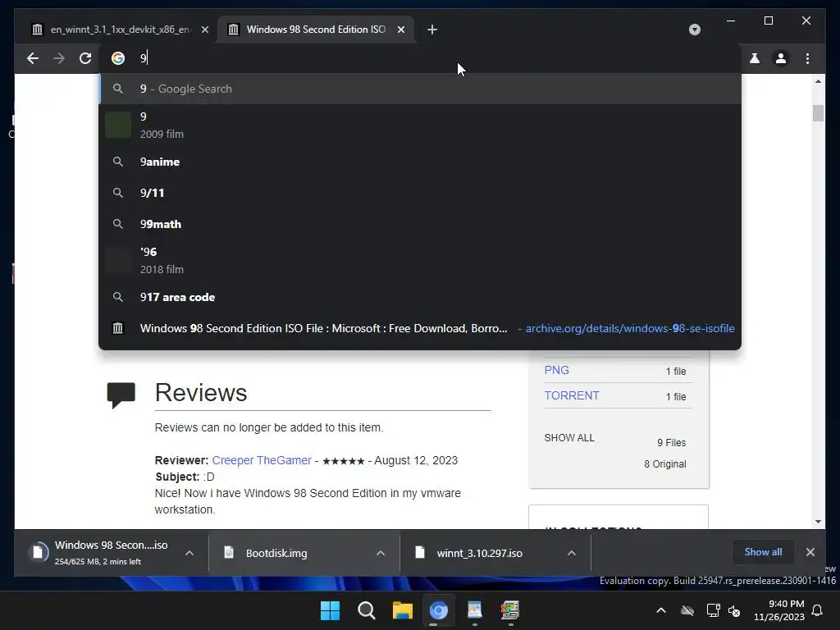Open the winnt_3.10.297.iso downloaded file
The image size is (840, 630).
479,553
